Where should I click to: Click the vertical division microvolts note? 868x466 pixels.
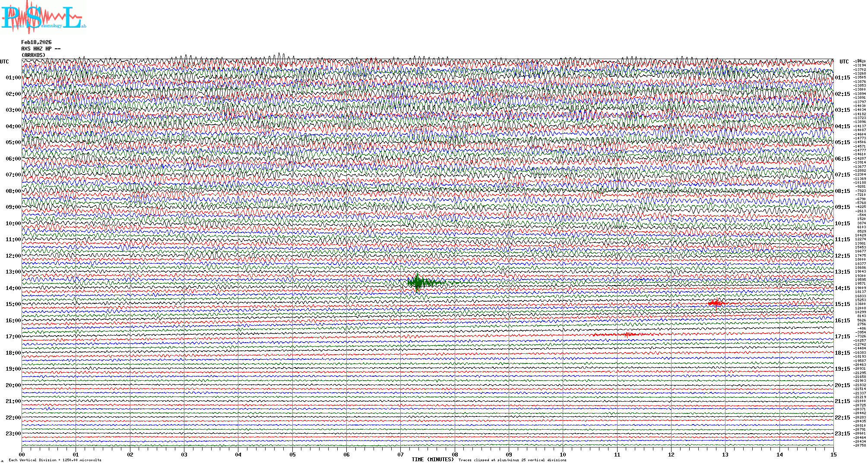[55, 460]
